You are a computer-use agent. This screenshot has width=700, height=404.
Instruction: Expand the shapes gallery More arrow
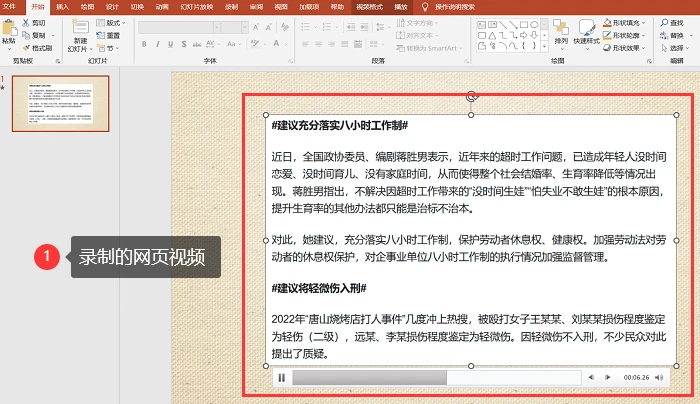coord(545,46)
